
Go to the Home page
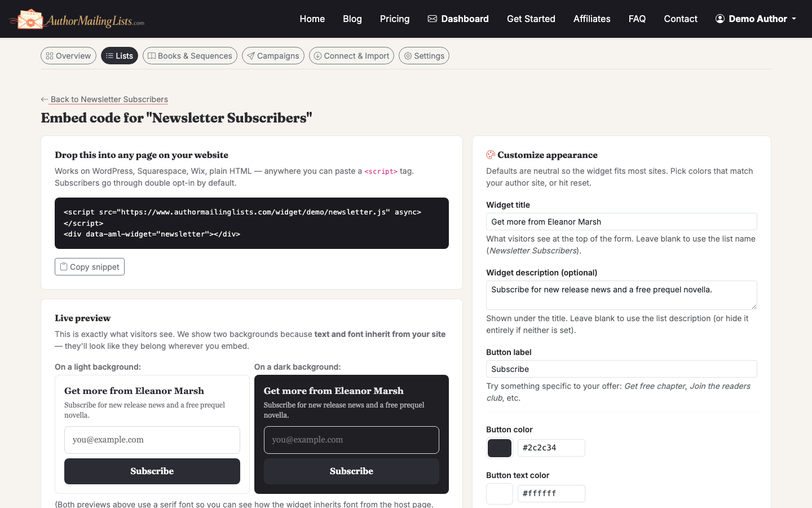pyautogui.click(x=312, y=19)
